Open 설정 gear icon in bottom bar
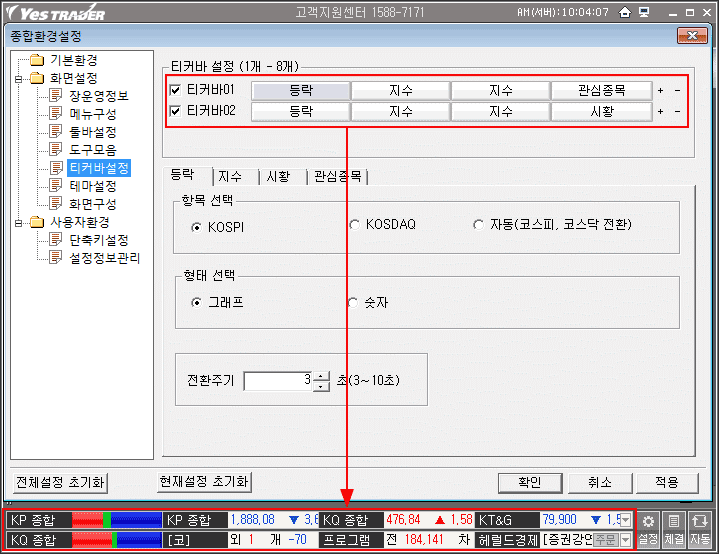This screenshot has height=554, width=719. [x=648, y=529]
